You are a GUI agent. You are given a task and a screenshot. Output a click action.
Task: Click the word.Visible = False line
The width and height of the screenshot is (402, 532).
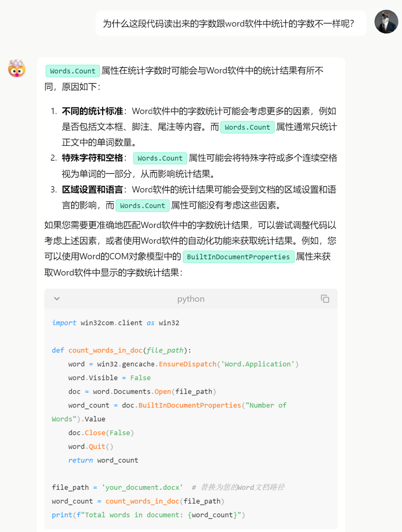[109, 378]
